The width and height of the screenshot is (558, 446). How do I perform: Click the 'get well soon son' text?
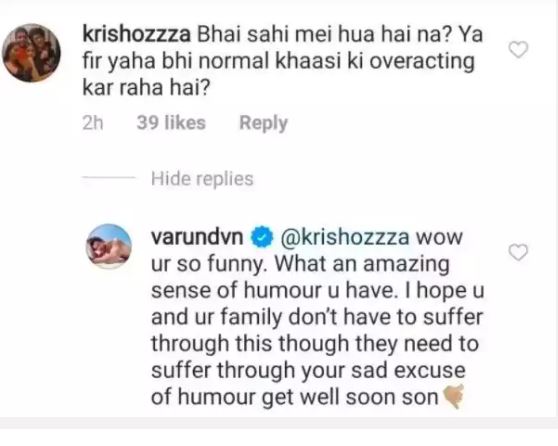tap(350, 397)
